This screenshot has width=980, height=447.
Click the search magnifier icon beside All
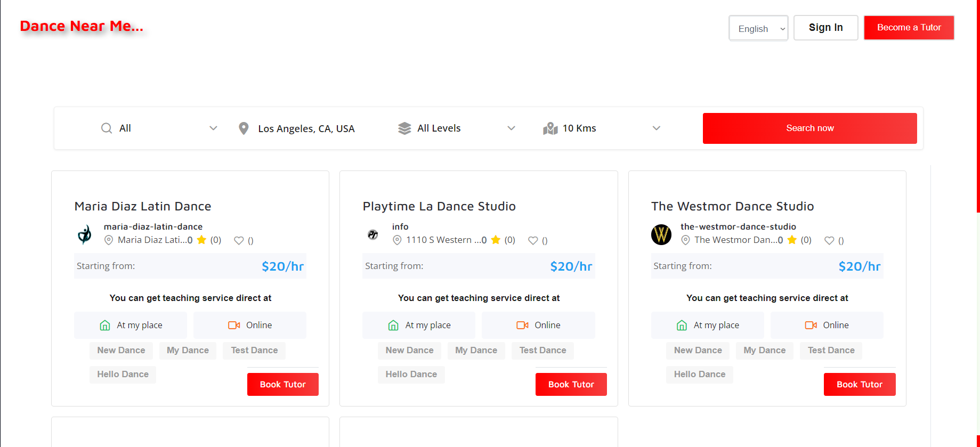[107, 128]
